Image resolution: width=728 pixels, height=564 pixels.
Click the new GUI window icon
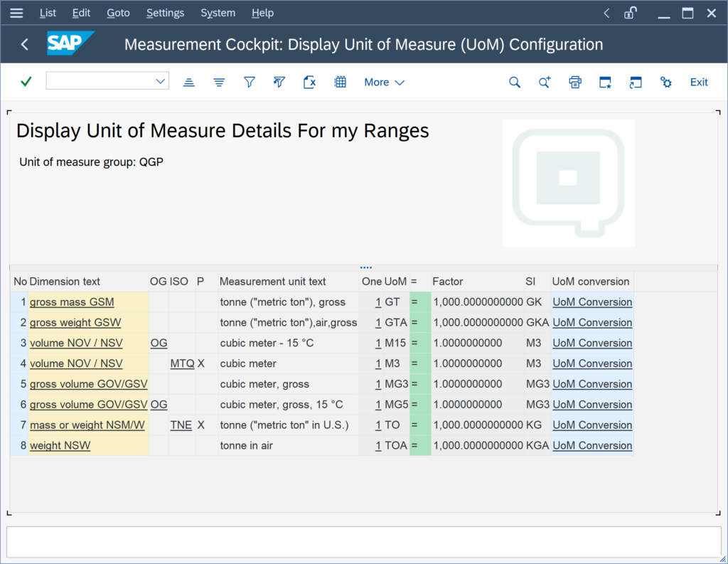[605, 83]
